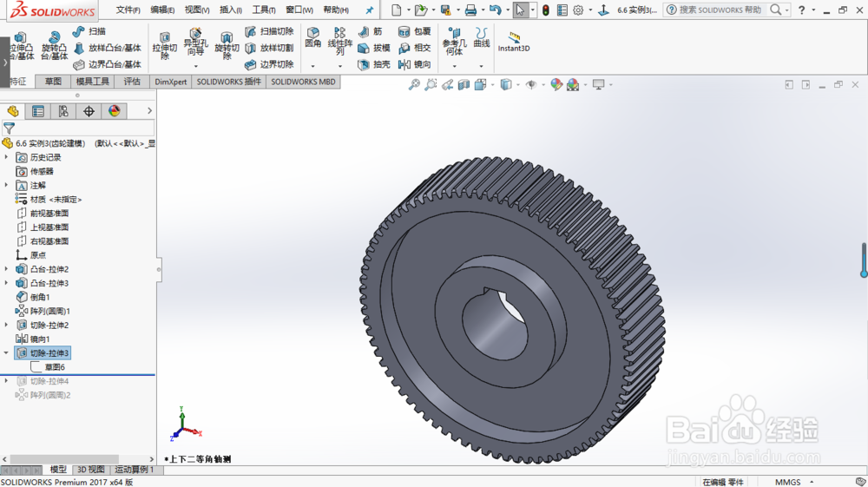Expand suppressed 切除-拉伸4 feature

(6, 381)
